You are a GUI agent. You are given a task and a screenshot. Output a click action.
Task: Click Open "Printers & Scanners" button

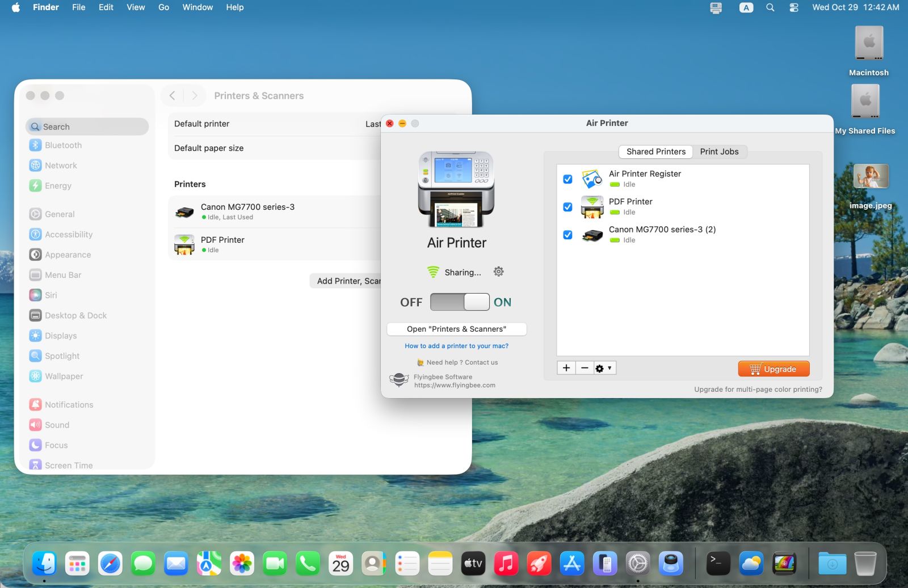456,329
